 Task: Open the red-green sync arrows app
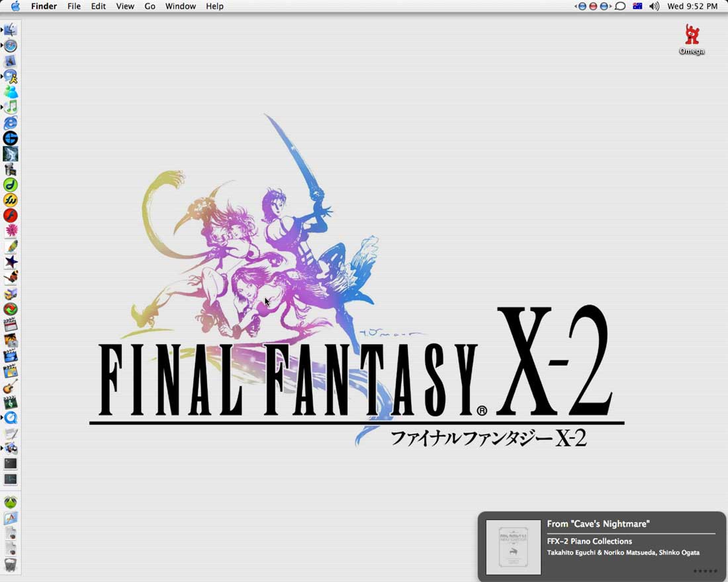click(x=10, y=309)
